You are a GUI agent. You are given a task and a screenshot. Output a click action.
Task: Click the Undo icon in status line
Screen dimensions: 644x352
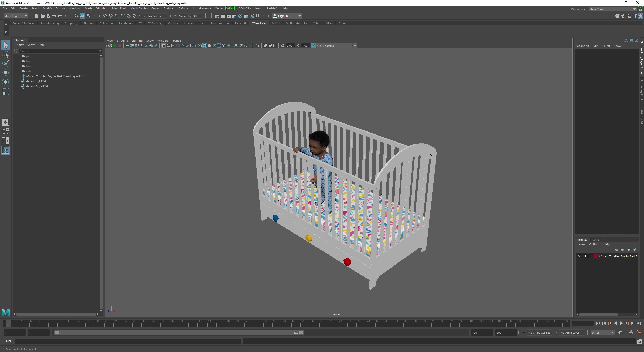(x=54, y=16)
